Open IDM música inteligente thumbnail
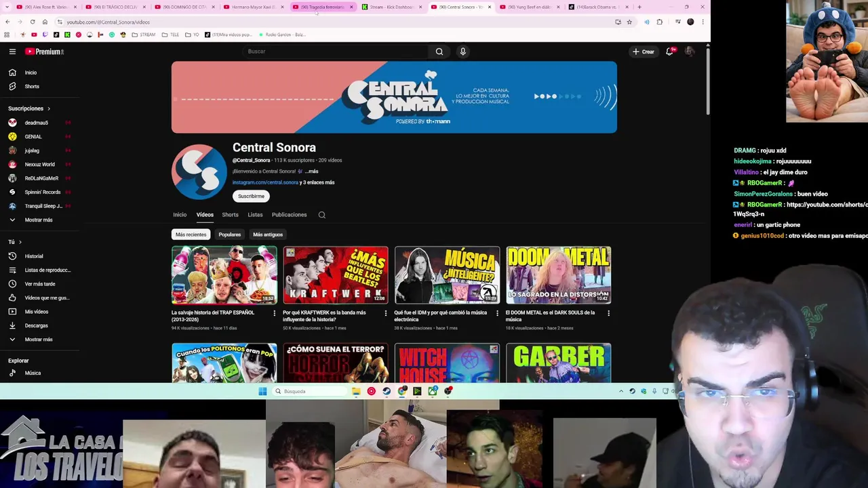 click(x=447, y=275)
